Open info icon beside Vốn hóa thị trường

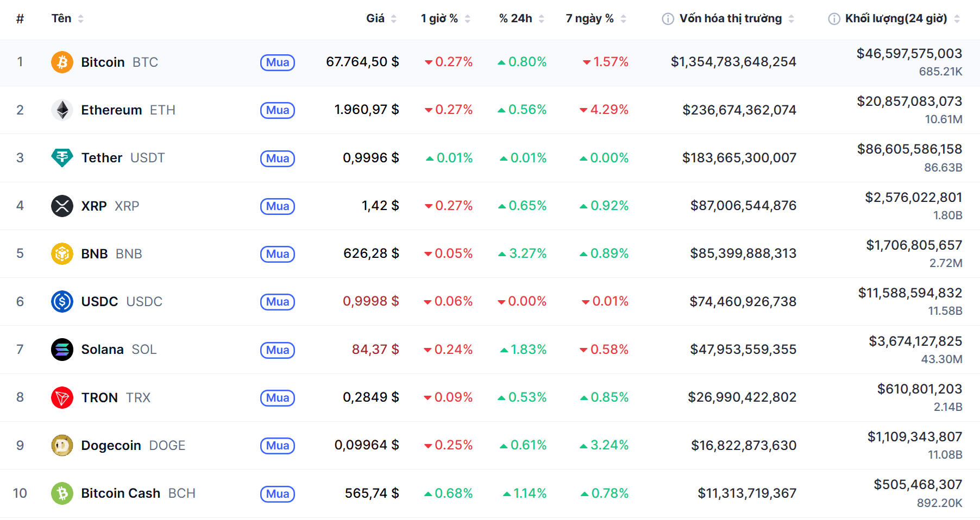668,19
